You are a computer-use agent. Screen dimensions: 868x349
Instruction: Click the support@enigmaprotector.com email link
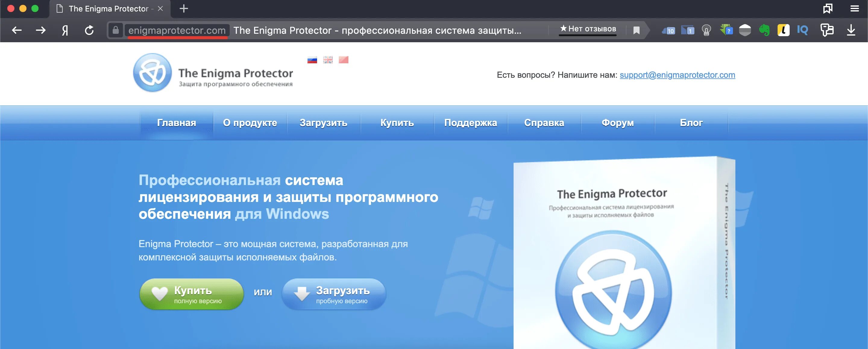[677, 75]
